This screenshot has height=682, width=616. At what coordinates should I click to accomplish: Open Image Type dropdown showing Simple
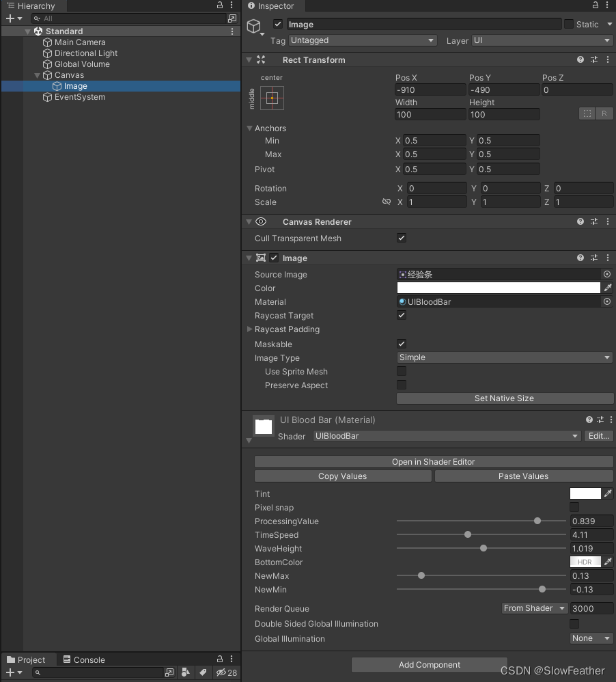(x=505, y=357)
